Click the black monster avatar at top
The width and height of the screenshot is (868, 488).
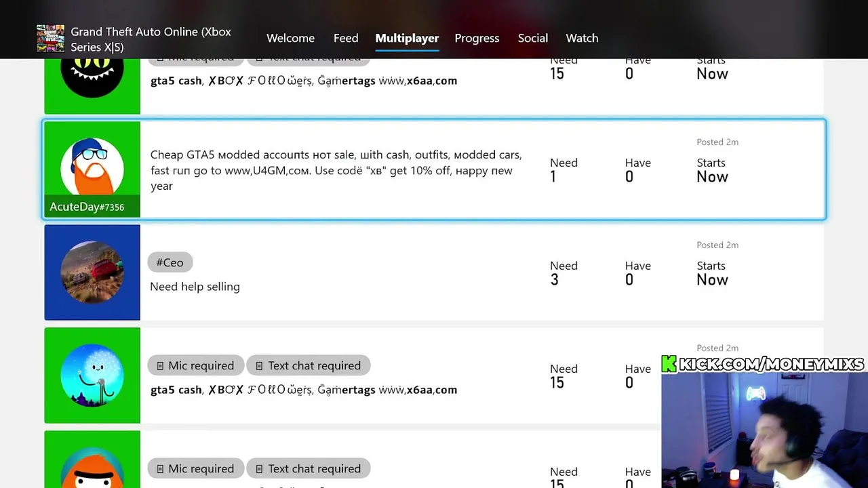[92, 75]
